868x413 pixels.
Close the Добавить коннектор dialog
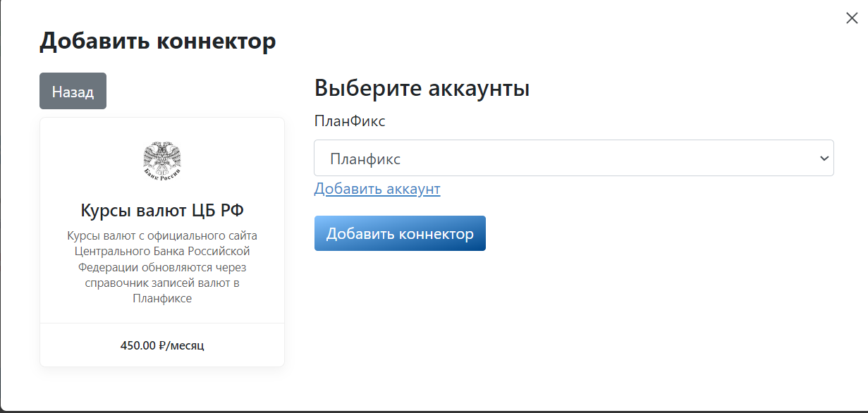click(x=852, y=18)
